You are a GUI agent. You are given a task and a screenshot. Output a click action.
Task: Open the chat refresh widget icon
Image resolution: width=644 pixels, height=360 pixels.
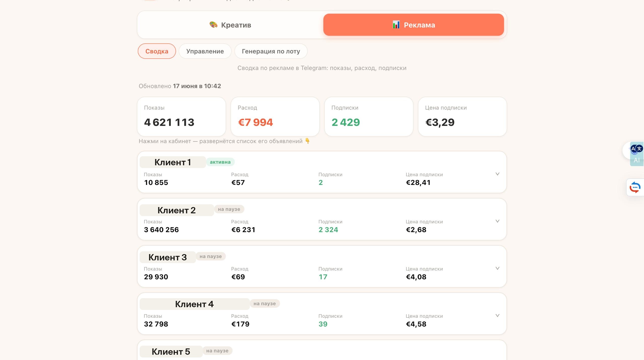635,187
